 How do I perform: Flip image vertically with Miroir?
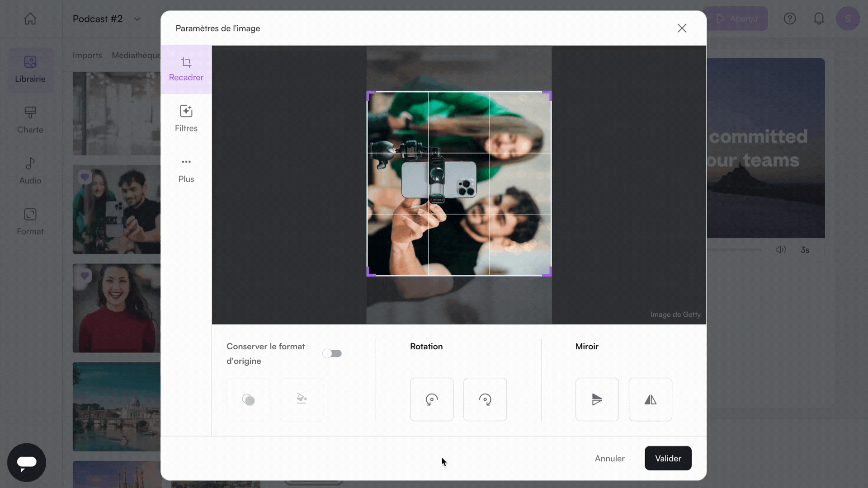(597, 399)
